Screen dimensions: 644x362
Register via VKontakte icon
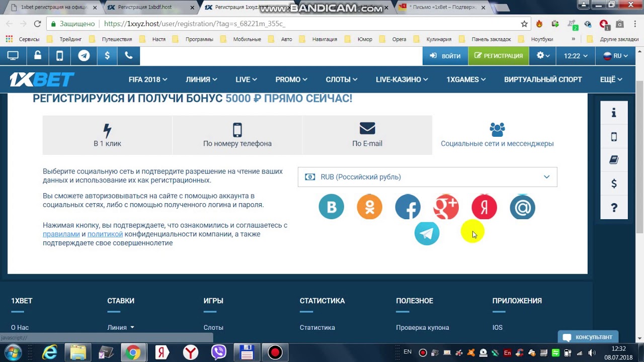[332, 207]
